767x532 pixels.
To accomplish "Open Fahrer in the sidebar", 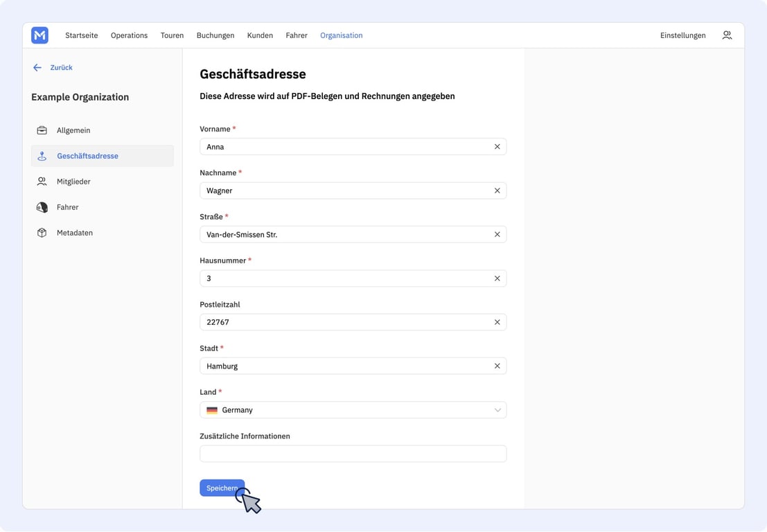I will point(103,207).
